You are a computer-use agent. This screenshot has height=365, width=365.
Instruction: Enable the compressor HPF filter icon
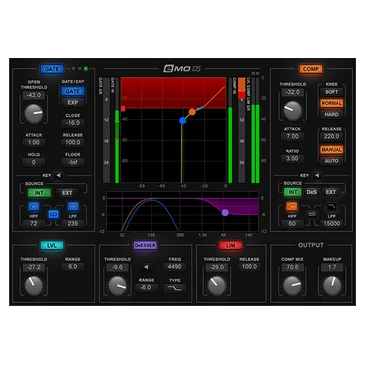point(292,207)
